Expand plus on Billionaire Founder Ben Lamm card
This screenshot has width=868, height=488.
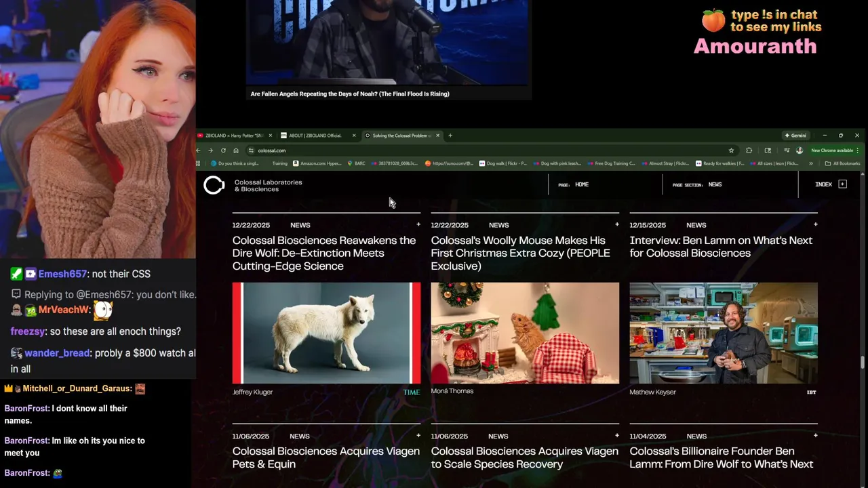click(x=815, y=436)
